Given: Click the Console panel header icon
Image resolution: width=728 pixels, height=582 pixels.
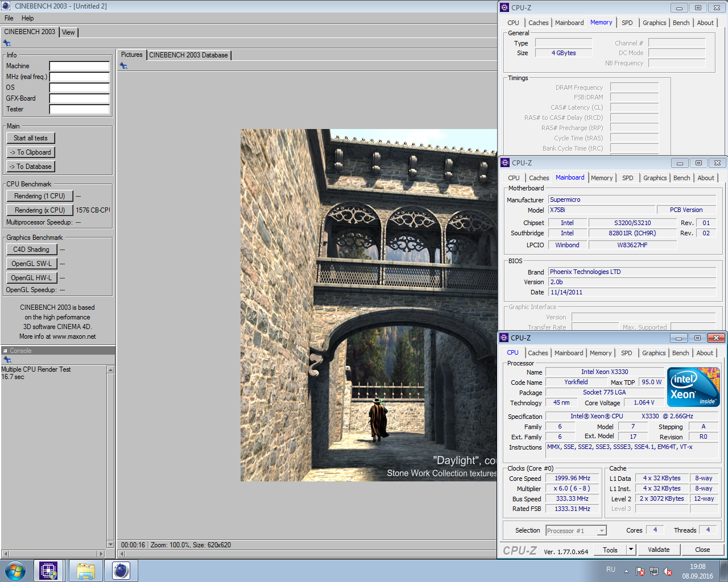Looking at the screenshot, I should click(x=5, y=351).
